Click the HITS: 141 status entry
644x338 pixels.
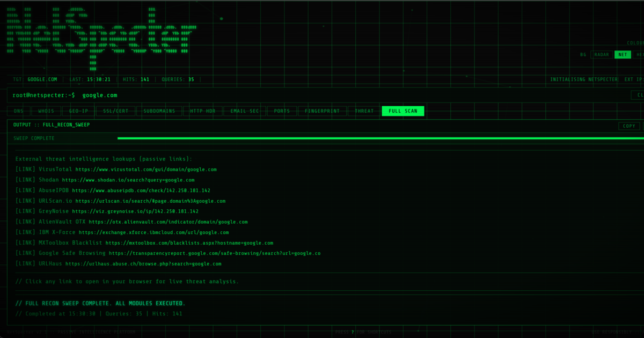136,79
